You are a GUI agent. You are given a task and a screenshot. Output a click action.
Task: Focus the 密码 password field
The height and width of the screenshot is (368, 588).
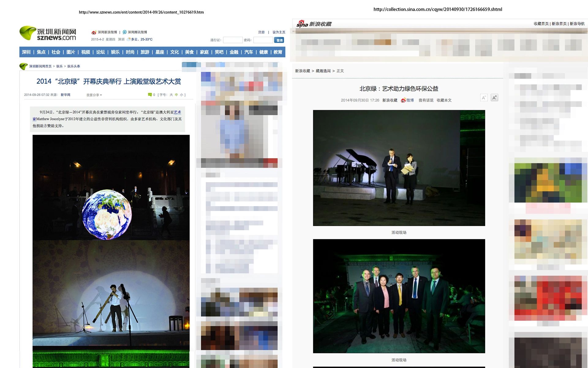tap(263, 40)
